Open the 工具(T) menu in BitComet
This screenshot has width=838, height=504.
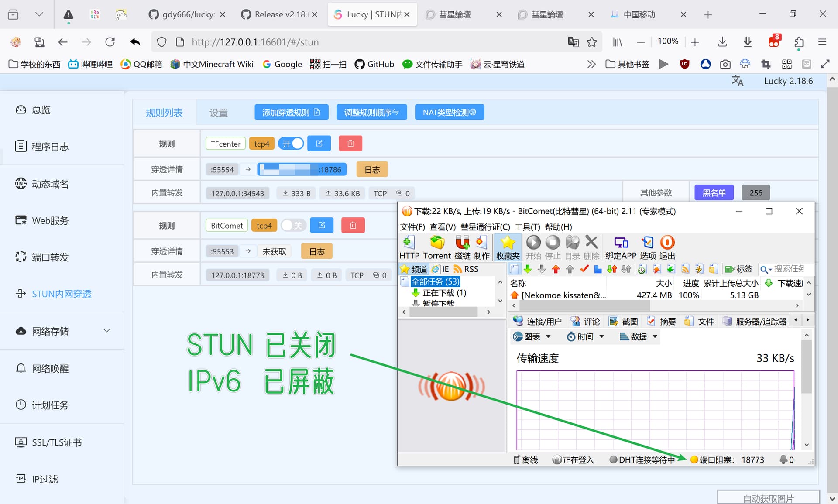click(527, 227)
